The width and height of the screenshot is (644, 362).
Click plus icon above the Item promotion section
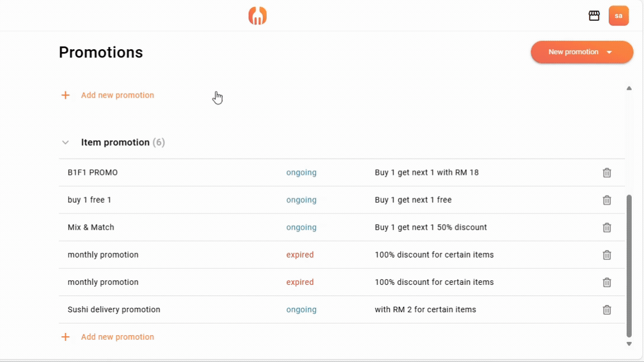click(65, 95)
